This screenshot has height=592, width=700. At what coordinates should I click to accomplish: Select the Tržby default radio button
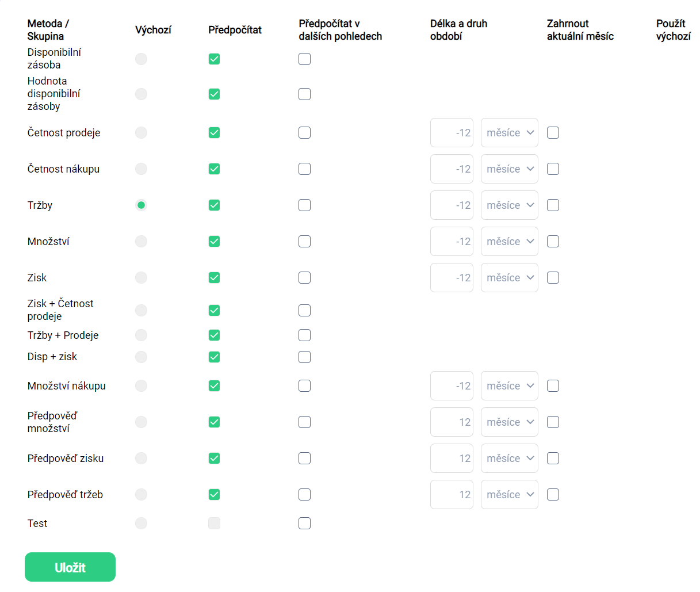tap(141, 205)
